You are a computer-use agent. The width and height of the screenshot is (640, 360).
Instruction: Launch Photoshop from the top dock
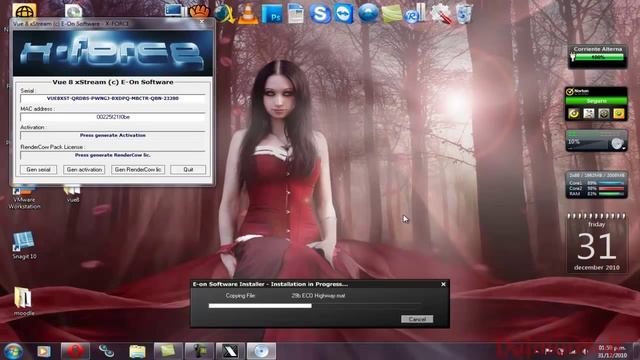pos(272,14)
